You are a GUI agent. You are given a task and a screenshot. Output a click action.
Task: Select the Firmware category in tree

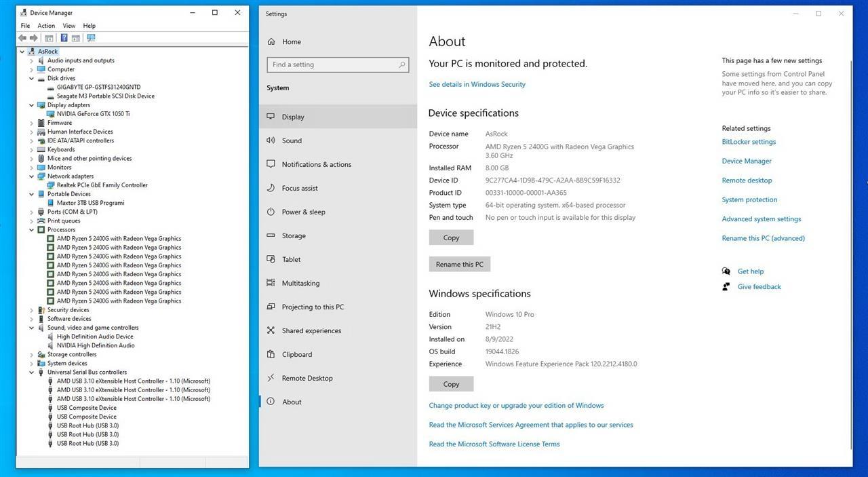[x=59, y=123]
